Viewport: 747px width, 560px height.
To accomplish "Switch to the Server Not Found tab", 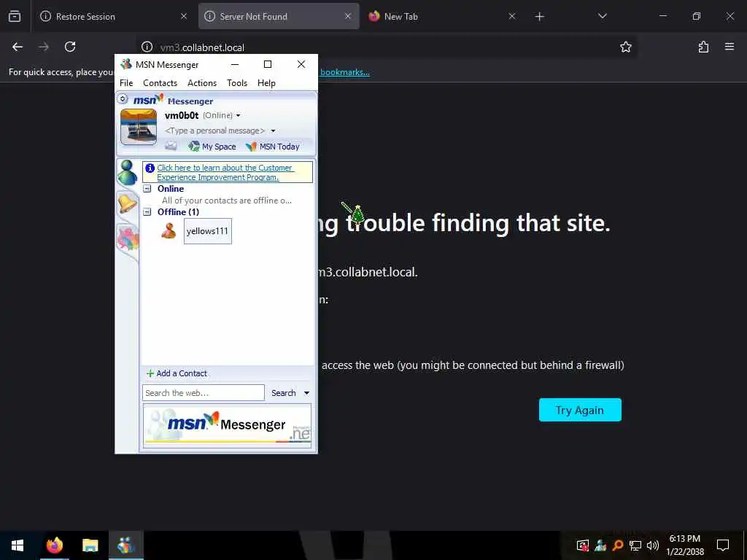I will [x=279, y=16].
